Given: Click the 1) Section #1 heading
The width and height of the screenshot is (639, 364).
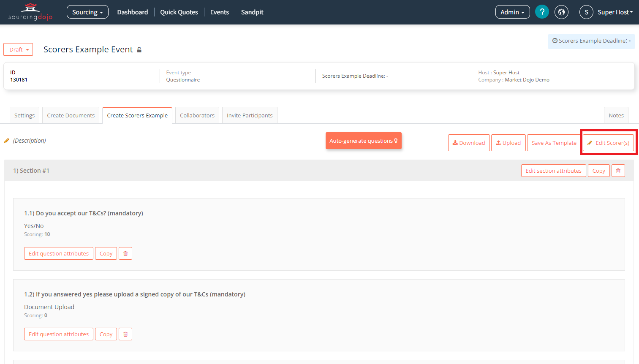Looking at the screenshot, I should 31,171.
